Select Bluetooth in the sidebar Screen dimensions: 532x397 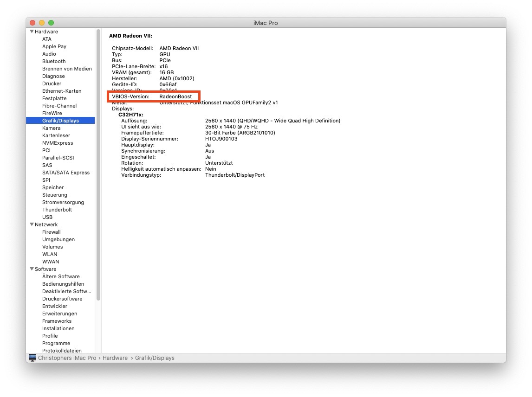click(54, 61)
